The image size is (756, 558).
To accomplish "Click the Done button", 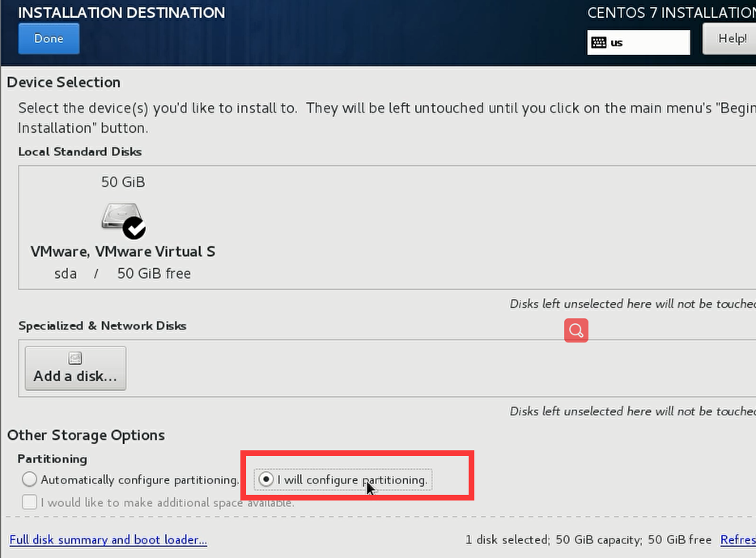I will click(49, 39).
